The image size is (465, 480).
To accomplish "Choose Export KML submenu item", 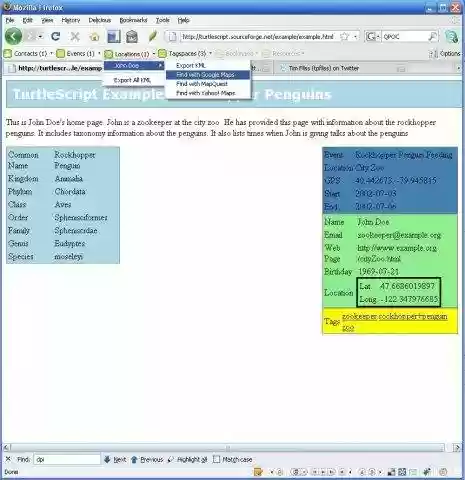I will (x=208, y=66).
